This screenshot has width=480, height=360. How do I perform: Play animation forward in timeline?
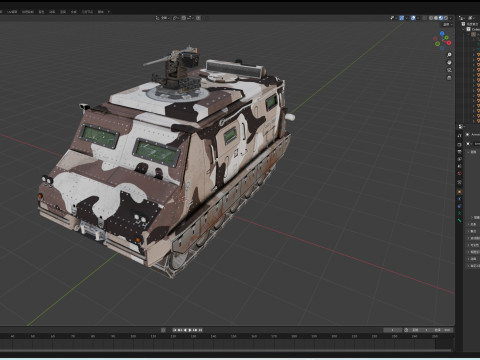(x=190, y=330)
